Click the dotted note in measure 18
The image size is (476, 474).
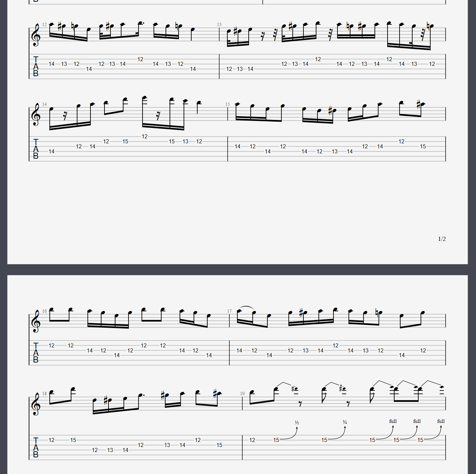(140, 395)
